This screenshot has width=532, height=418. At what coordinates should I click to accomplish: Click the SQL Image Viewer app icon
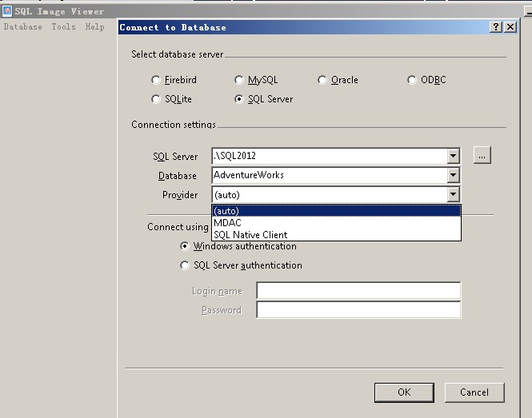[x=7, y=11]
